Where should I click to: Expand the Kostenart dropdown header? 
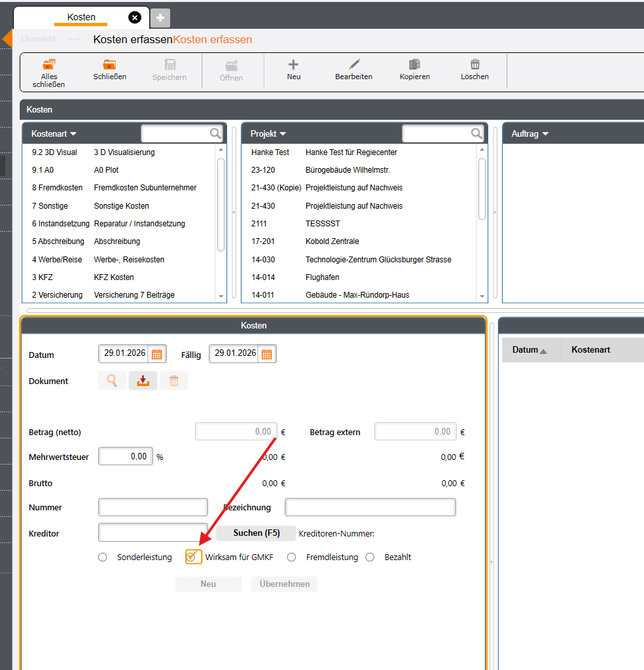coord(54,133)
